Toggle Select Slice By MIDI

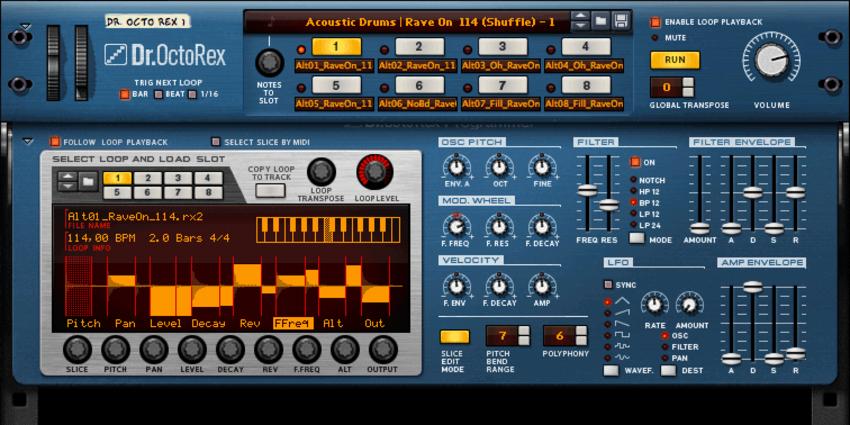pyautogui.click(x=215, y=142)
